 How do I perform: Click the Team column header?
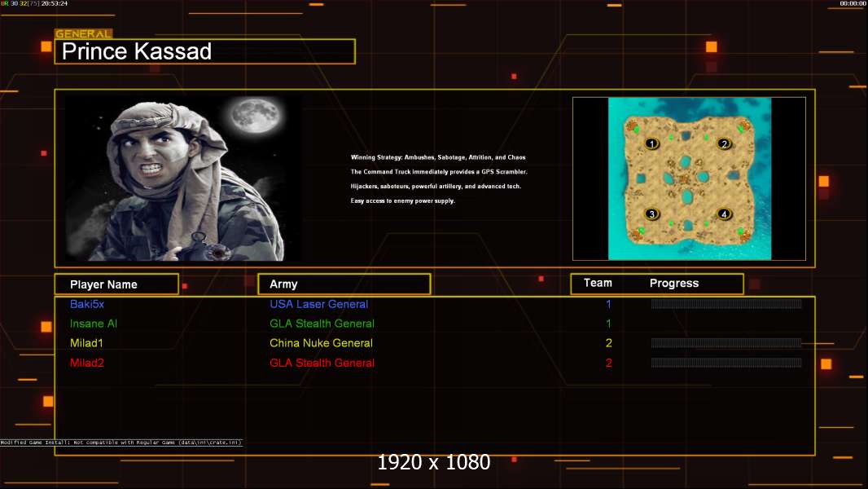598,283
